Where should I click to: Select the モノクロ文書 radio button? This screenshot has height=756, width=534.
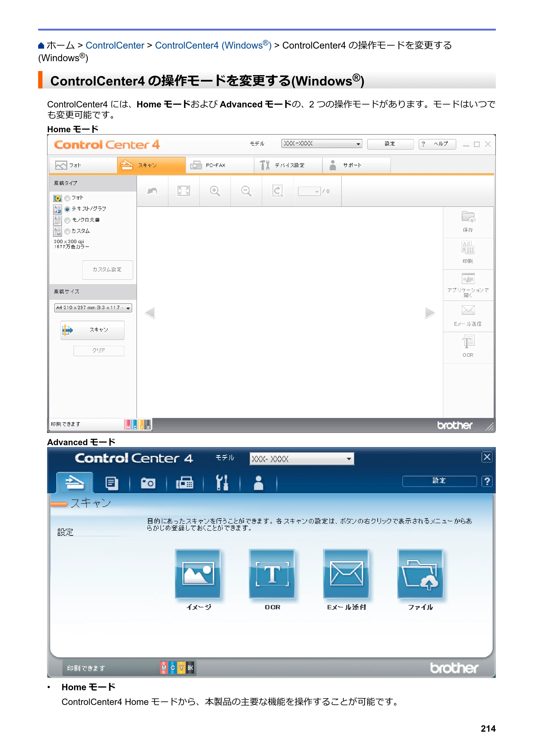[x=68, y=220]
